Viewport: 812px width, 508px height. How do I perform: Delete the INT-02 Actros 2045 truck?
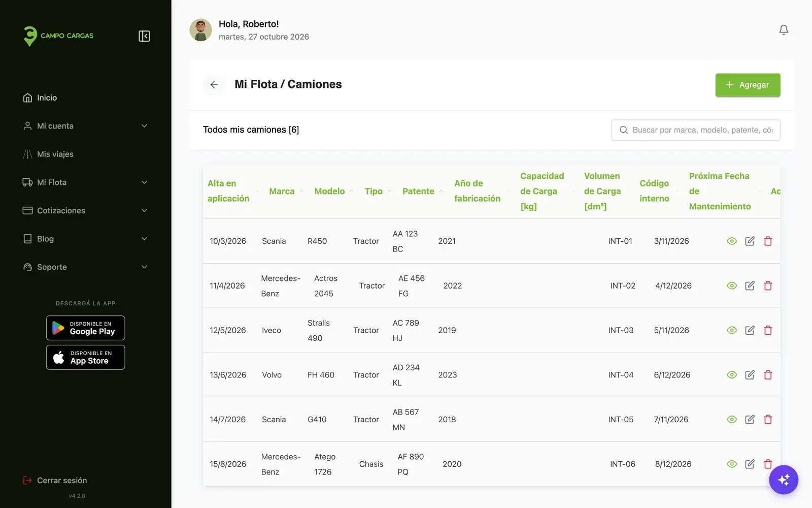click(x=768, y=286)
